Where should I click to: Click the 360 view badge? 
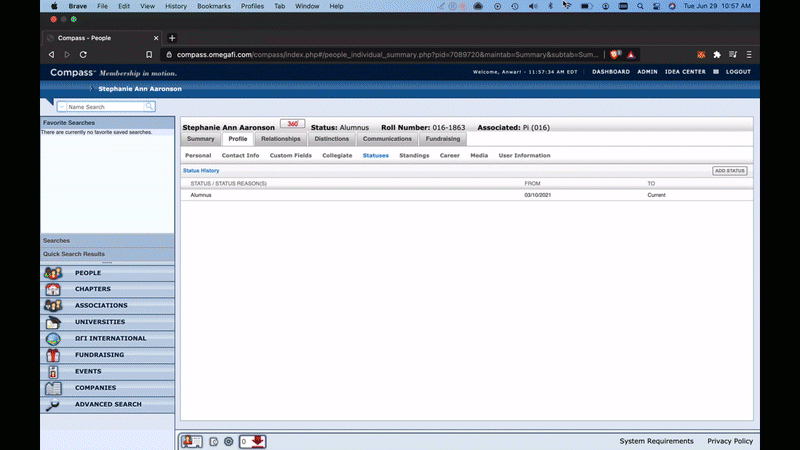292,124
